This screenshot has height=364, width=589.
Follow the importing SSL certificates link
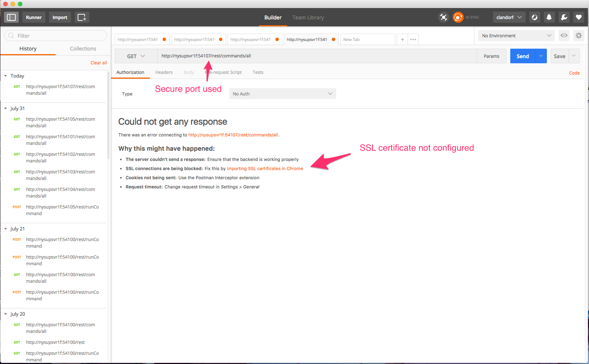[264, 169]
